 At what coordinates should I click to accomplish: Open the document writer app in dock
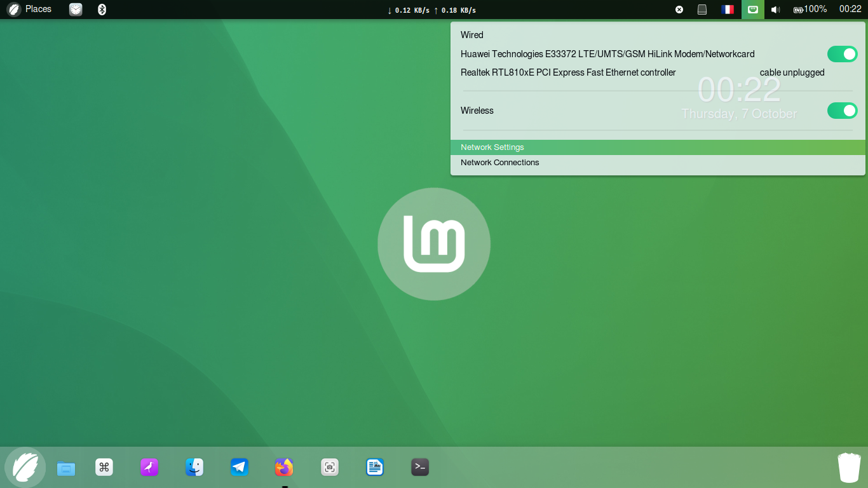(x=375, y=468)
